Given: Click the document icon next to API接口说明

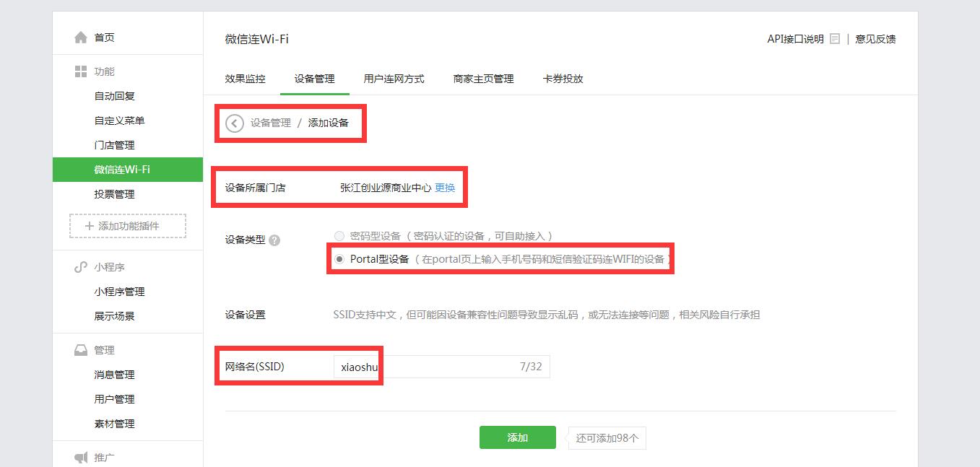Looking at the screenshot, I should (x=835, y=39).
